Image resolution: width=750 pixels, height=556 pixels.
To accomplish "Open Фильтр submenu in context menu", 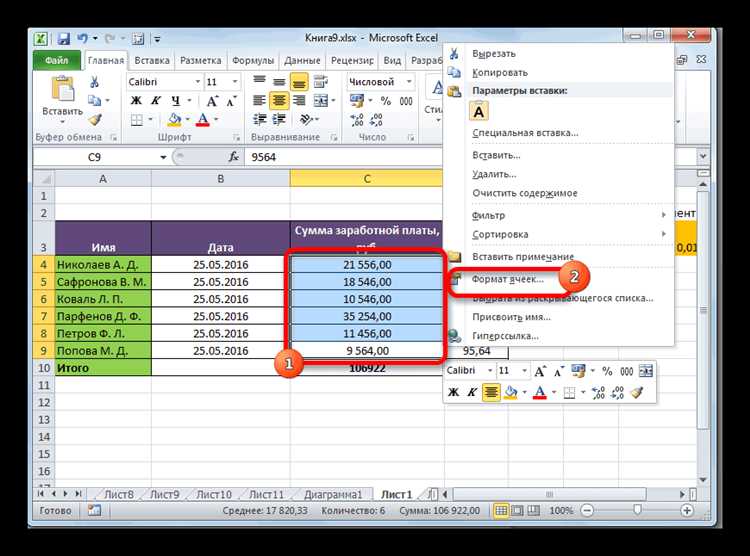I will tap(569, 215).
